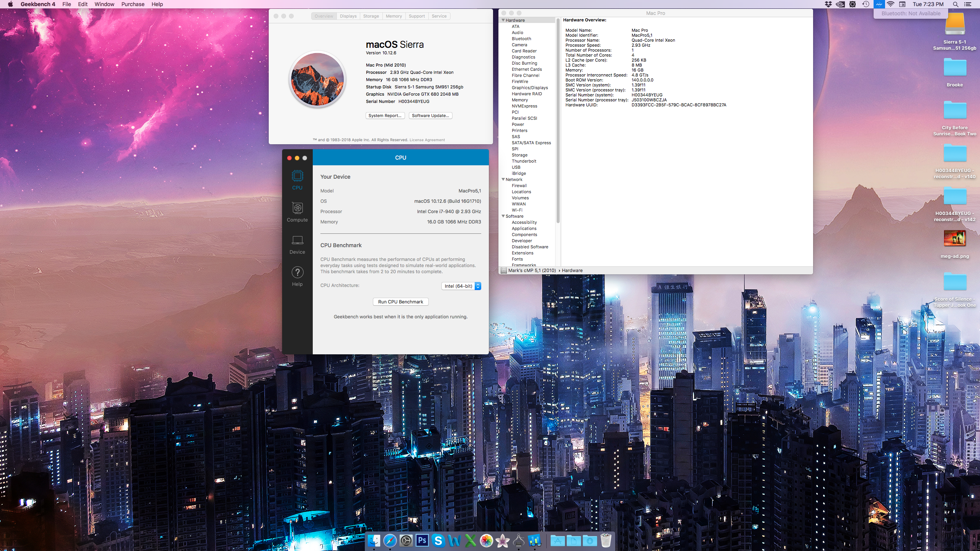Click the menu bar clock Tue 7:23 PM

click(x=928, y=4)
